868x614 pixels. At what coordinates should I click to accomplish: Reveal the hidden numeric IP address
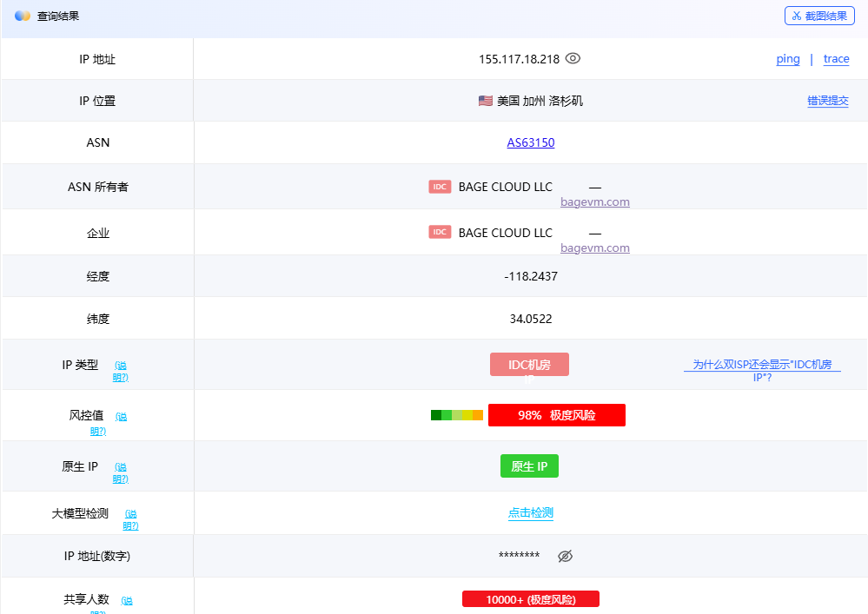(565, 556)
